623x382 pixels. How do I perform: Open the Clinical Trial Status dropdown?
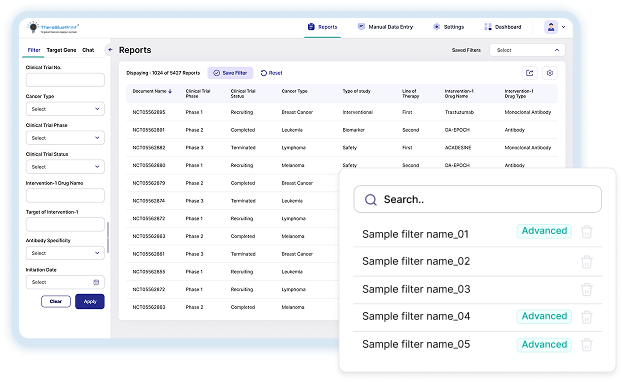tap(65, 167)
